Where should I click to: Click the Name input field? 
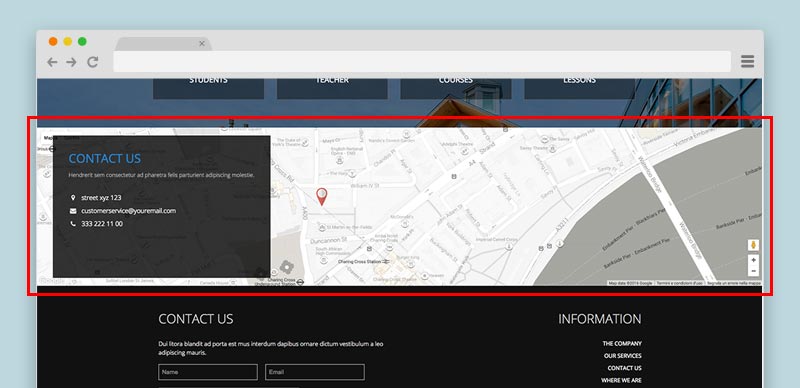(208, 372)
